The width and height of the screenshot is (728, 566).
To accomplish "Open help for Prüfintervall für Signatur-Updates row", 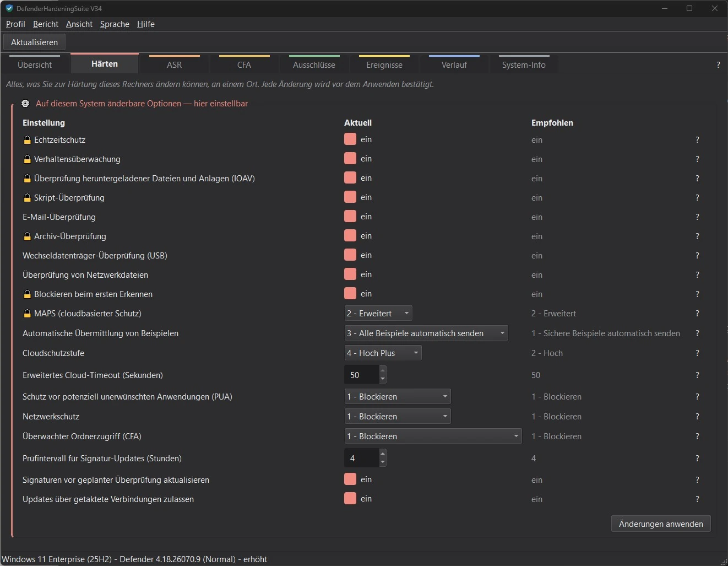I will (697, 459).
